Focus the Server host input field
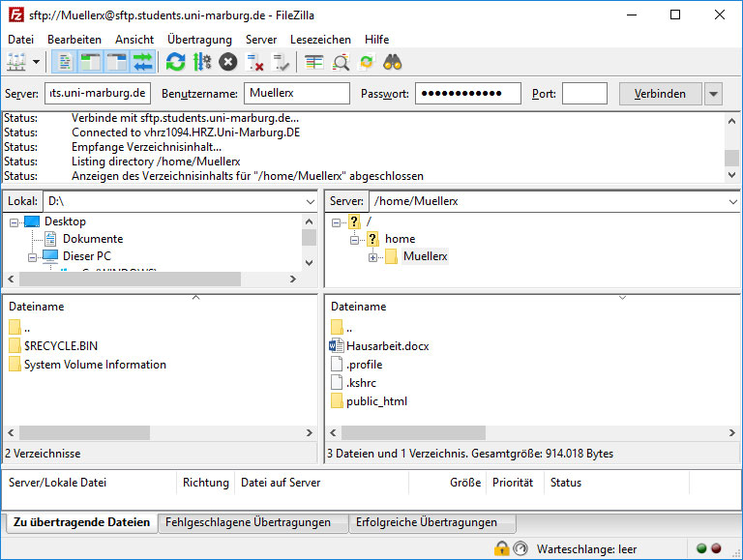This screenshot has width=743, height=560. (98, 93)
